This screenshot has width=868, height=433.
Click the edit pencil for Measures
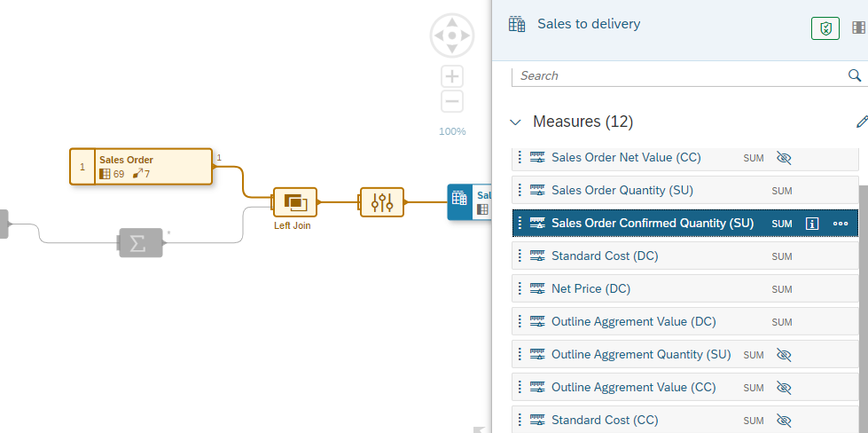pyautogui.click(x=861, y=122)
